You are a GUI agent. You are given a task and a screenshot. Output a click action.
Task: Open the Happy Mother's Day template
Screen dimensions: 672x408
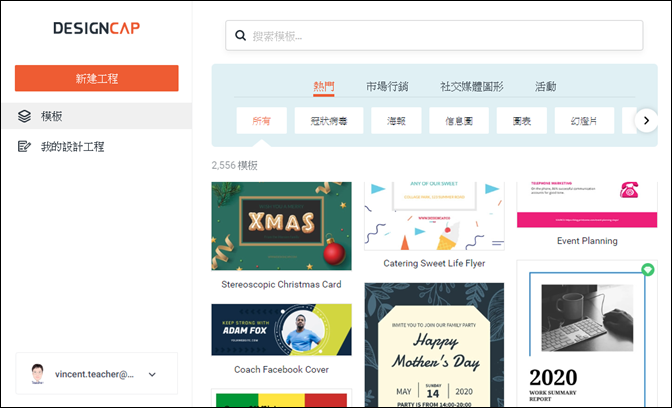click(434, 345)
